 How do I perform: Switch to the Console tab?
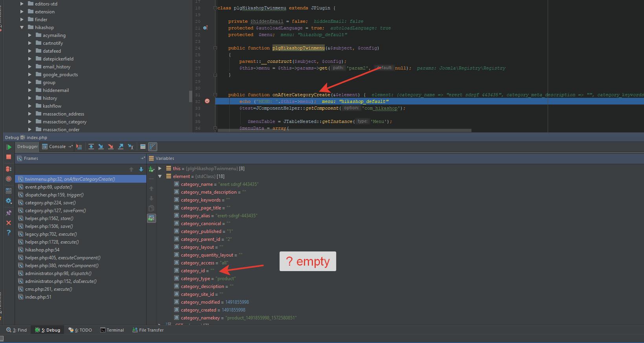click(54, 147)
